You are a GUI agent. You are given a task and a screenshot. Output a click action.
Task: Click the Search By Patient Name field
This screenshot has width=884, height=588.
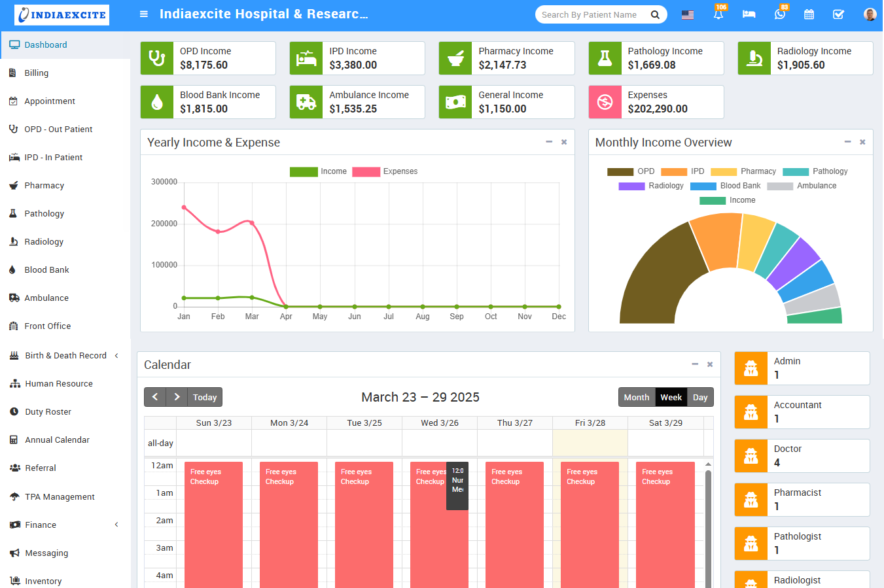[x=589, y=14]
